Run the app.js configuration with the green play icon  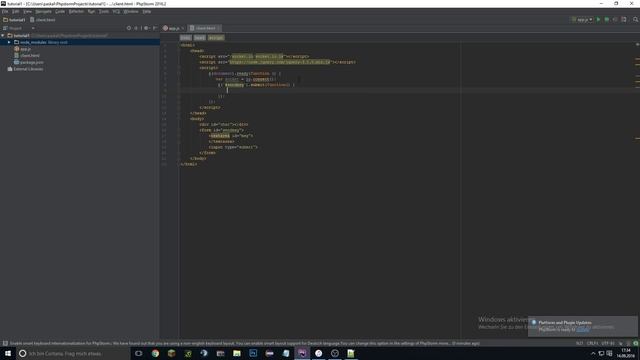(x=598, y=20)
